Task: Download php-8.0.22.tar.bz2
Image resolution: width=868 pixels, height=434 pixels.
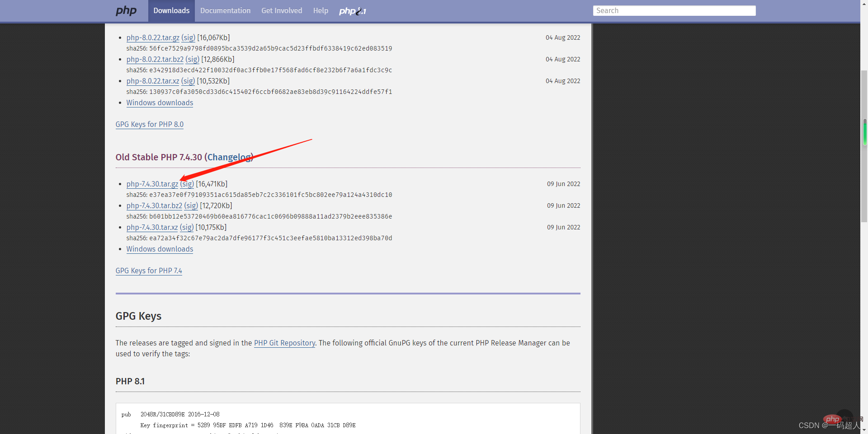Action: coord(155,59)
